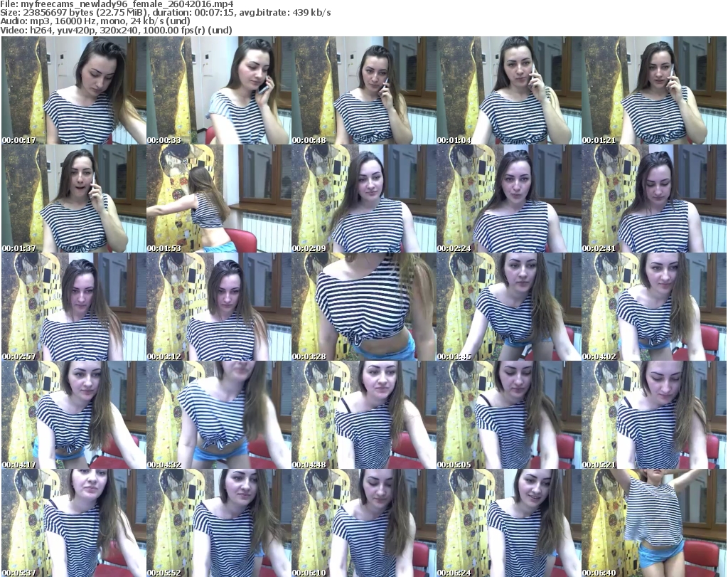Open the thumbnail stamped 00:05:37

click(x=74, y=523)
